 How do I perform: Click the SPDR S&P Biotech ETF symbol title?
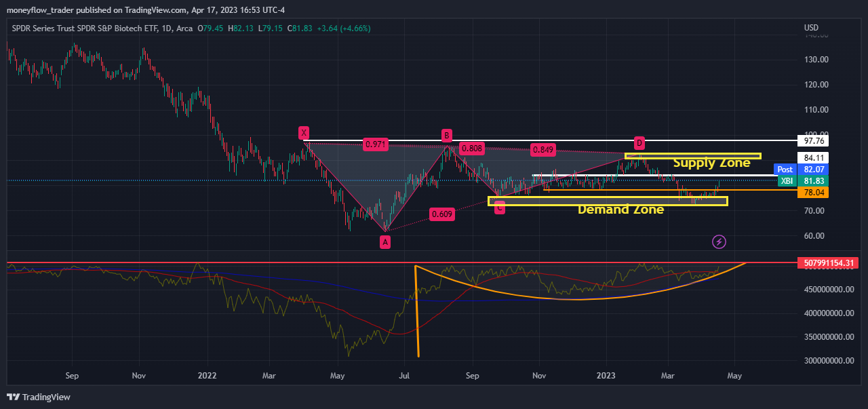(x=84, y=28)
